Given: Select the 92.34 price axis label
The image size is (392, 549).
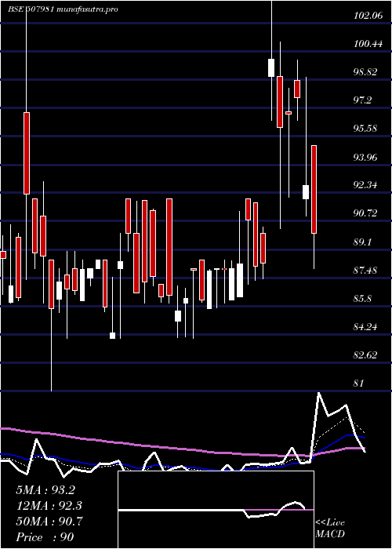Looking at the screenshot, I should click(x=365, y=185).
